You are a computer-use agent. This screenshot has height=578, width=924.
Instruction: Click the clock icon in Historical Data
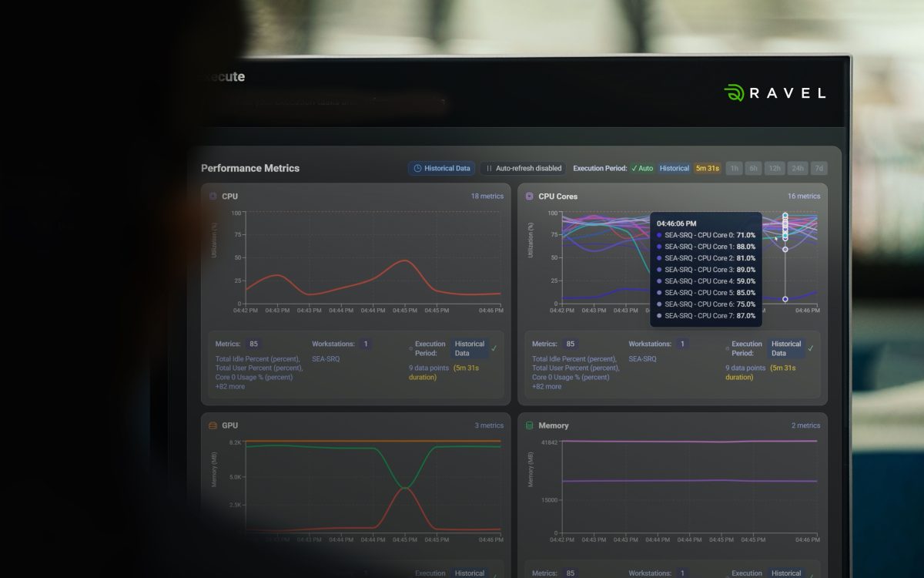tap(417, 168)
